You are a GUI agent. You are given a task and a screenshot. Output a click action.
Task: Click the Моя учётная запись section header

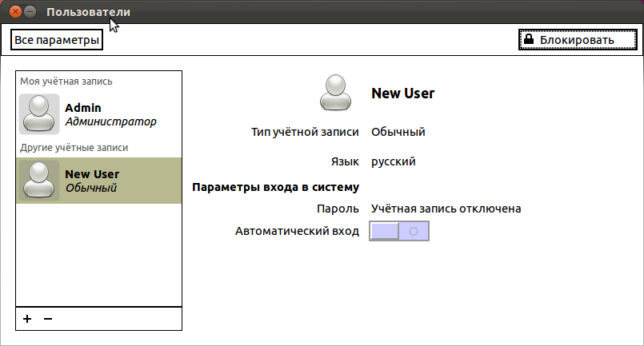[66, 82]
